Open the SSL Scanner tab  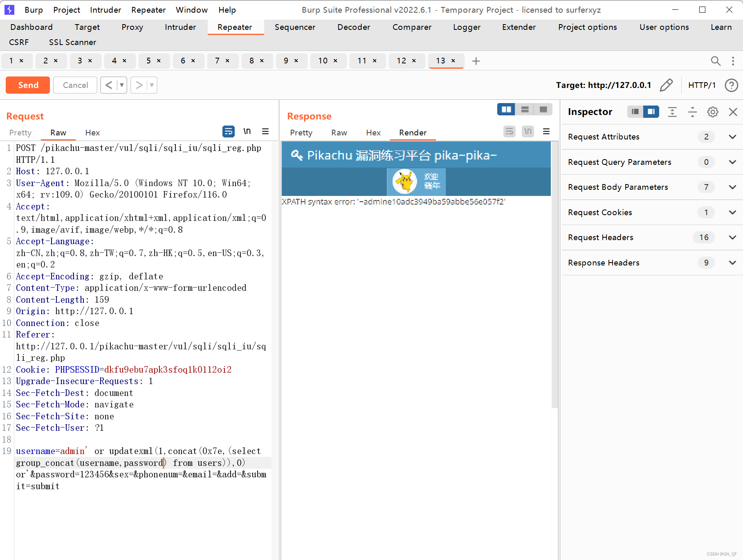(72, 42)
